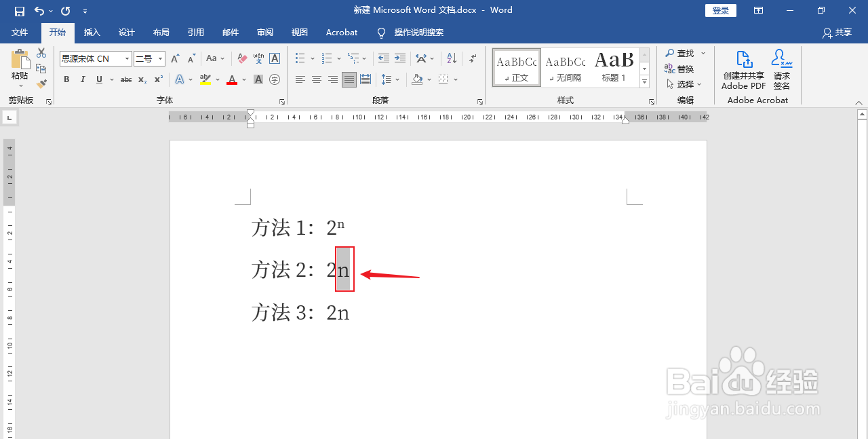This screenshot has width=868, height=439.
Task: Select the 创建并共享 Adobe PDF icon
Action: pyautogui.click(x=743, y=68)
